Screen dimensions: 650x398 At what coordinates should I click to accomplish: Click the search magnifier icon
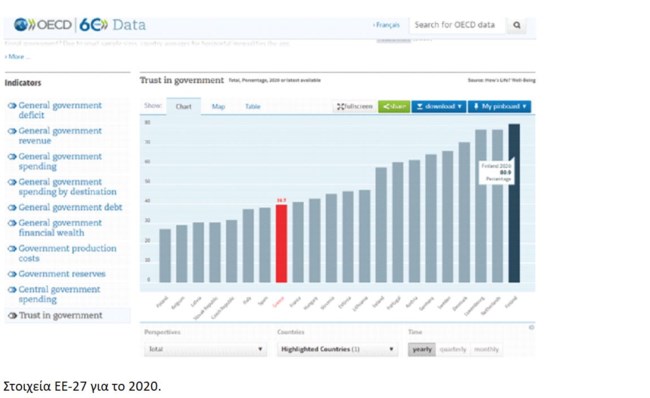[x=517, y=25]
